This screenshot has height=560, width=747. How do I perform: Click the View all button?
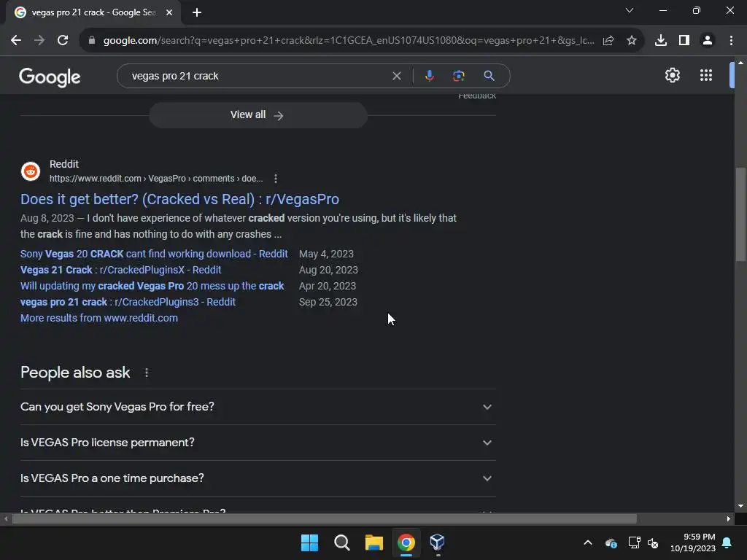[258, 114]
